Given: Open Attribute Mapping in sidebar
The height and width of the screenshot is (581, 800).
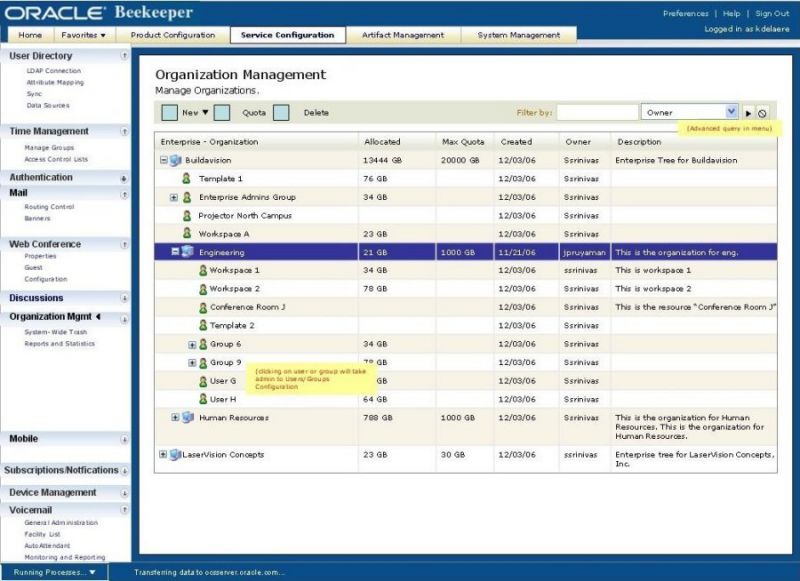Looking at the screenshot, I should coord(55,83).
